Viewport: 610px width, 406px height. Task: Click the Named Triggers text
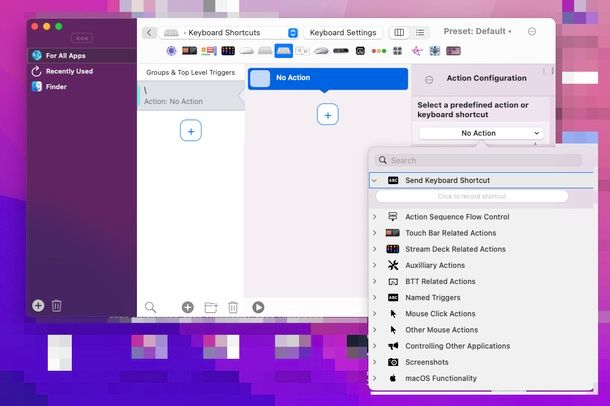click(433, 298)
